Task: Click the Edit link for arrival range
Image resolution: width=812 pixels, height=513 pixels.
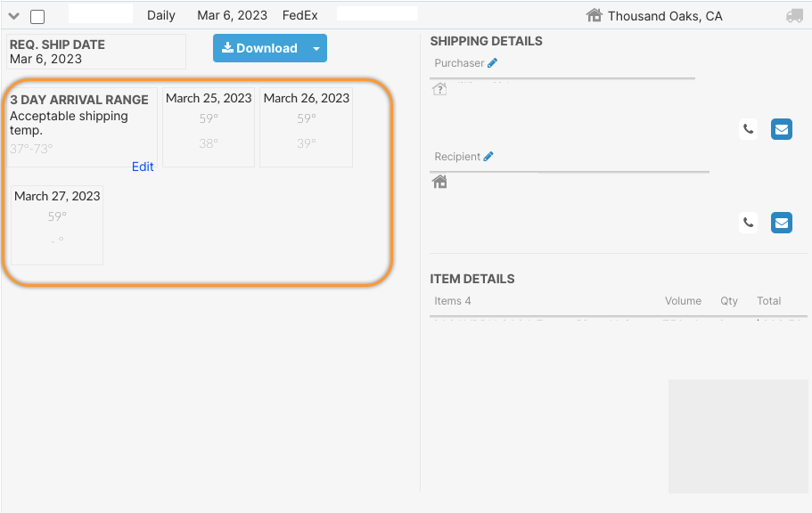Action: [x=143, y=167]
